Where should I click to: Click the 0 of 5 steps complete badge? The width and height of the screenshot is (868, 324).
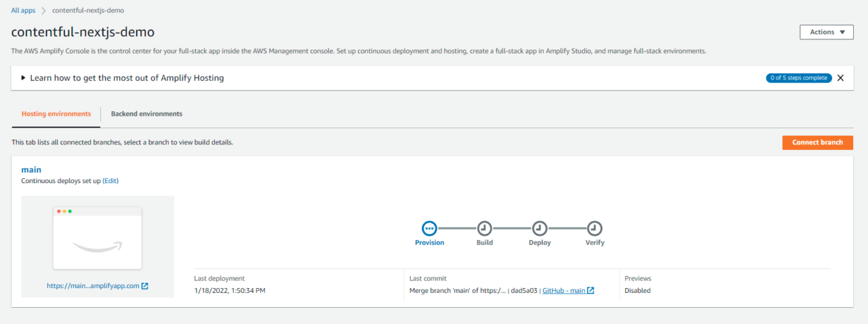pyautogui.click(x=798, y=78)
